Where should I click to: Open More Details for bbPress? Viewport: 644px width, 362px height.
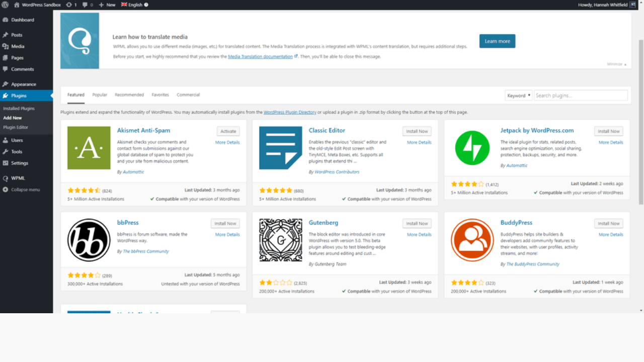227,234
